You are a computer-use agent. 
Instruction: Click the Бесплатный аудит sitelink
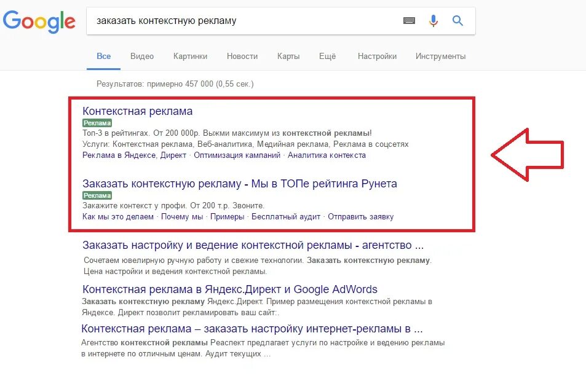pos(286,217)
